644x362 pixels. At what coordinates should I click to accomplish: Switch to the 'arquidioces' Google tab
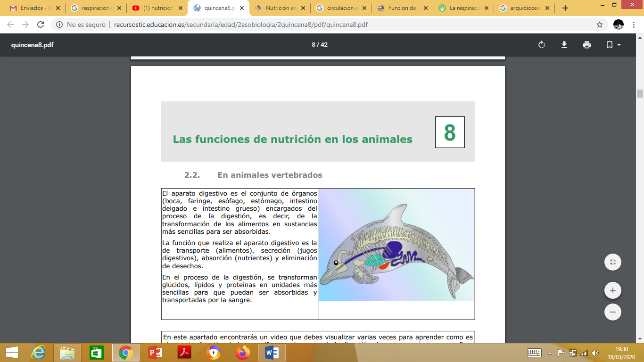click(525, 8)
